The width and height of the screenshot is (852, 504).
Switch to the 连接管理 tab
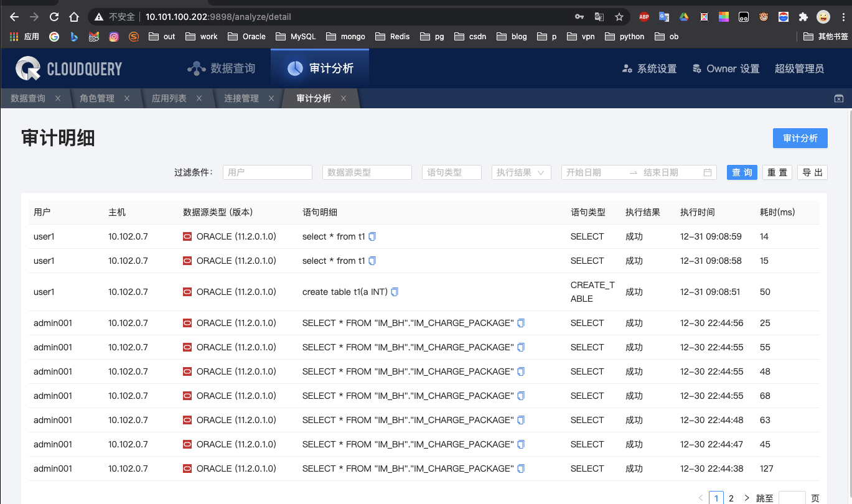(243, 98)
